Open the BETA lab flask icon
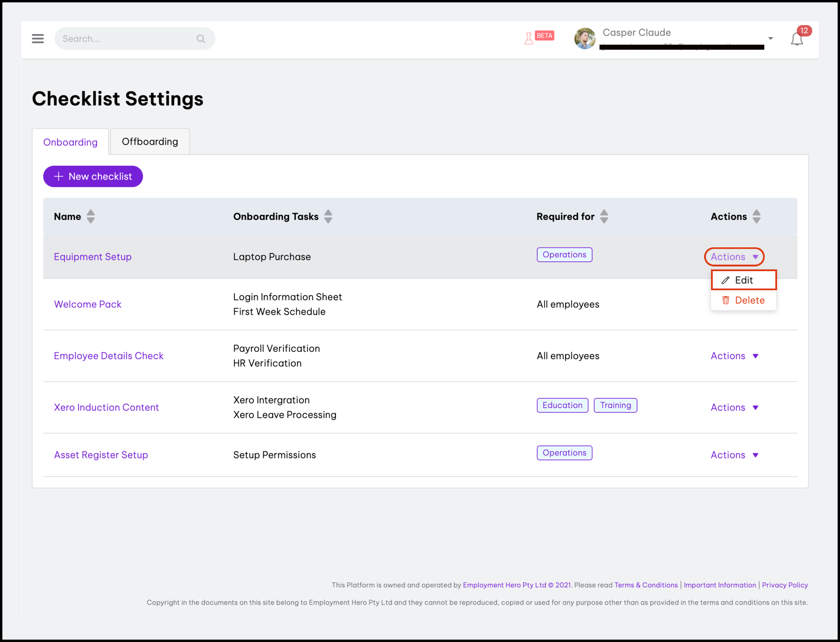 [529, 38]
